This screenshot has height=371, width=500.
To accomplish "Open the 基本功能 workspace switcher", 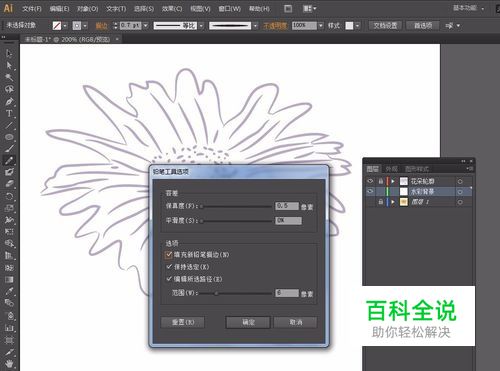I will 468,8.
